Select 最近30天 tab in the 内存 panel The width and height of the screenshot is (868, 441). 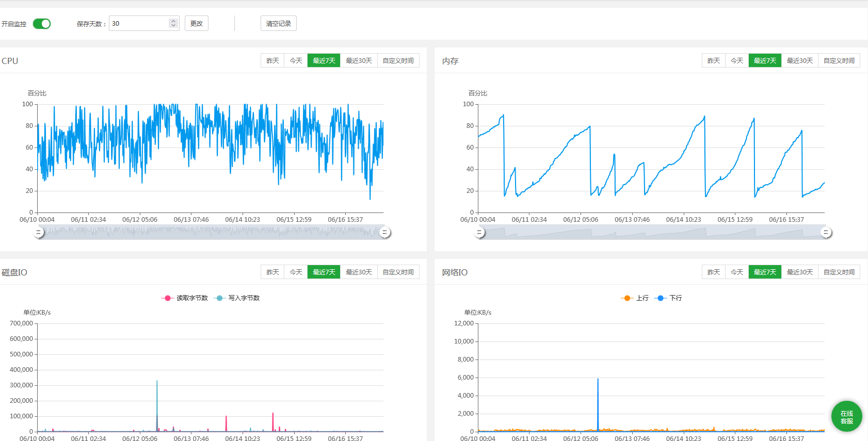point(800,60)
